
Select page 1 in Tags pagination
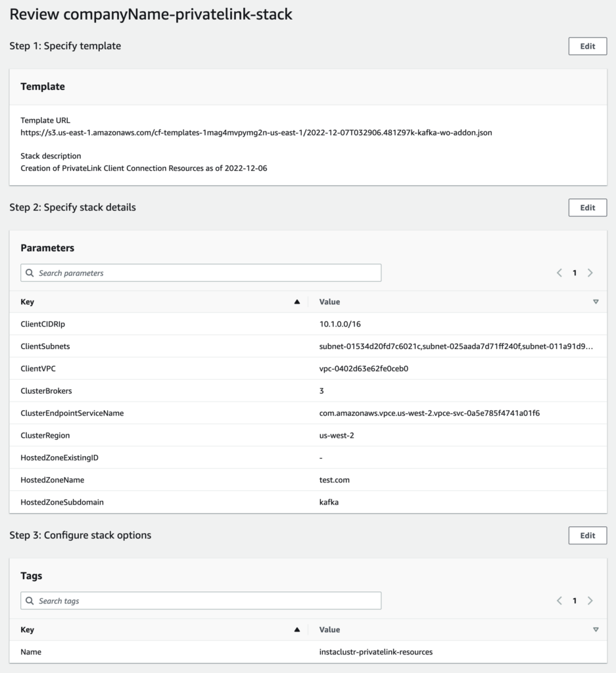(575, 601)
